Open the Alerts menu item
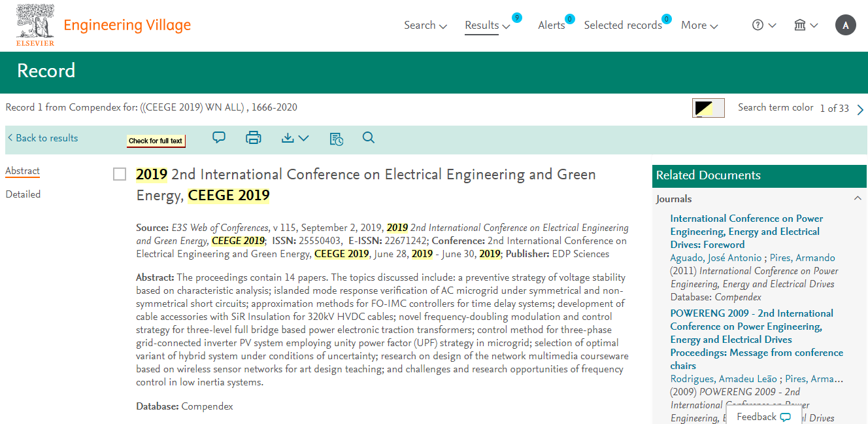 tap(551, 25)
